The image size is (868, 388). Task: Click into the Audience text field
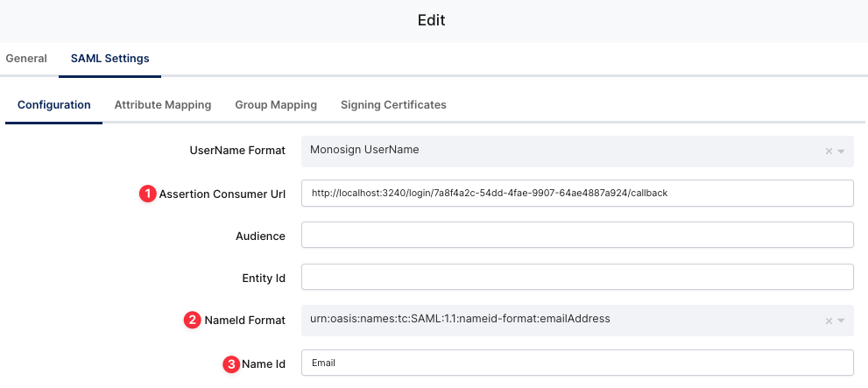(577, 236)
